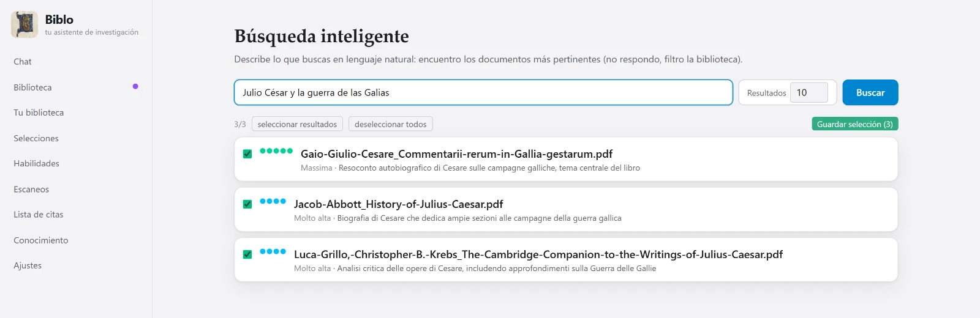Image resolution: width=980 pixels, height=318 pixels.
Task: Uncheck the Jacob-Abbott History of Julius Caesar result
Action: pyautogui.click(x=247, y=204)
